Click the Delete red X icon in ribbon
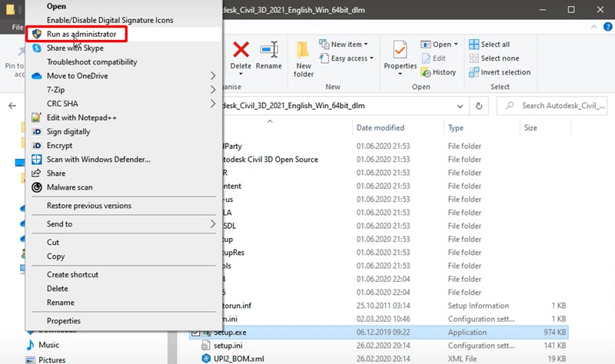Image resolution: width=615 pixels, height=364 pixels. coord(241,50)
